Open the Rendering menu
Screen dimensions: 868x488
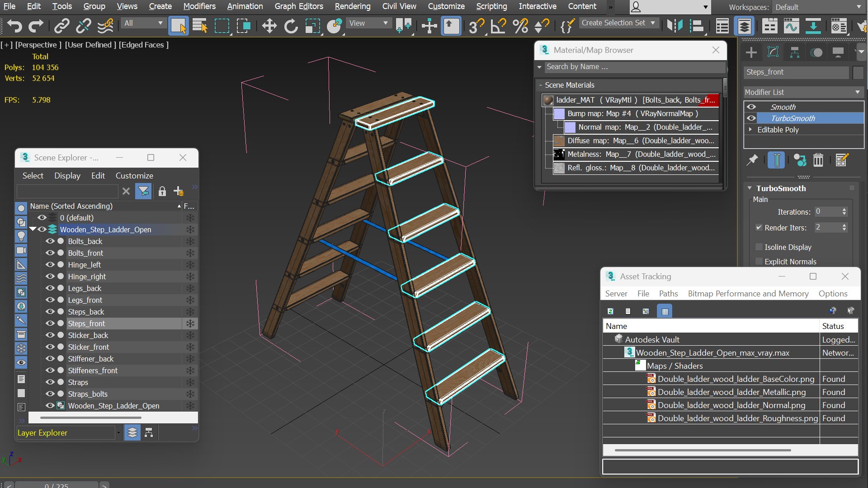tap(353, 6)
